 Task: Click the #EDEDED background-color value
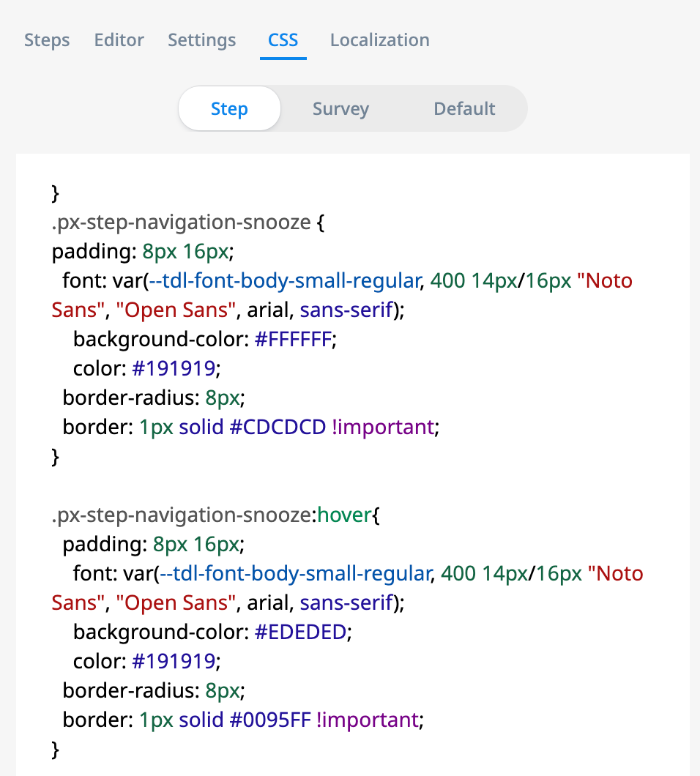pos(300,632)
